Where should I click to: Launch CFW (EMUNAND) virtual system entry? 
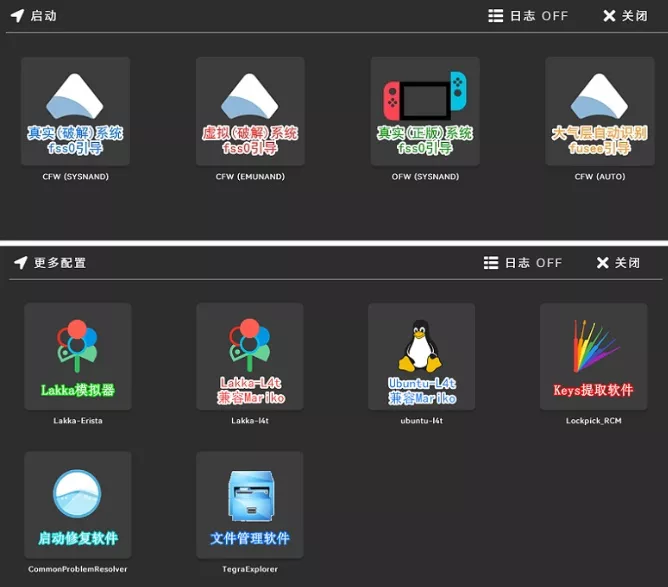[250, 111]
